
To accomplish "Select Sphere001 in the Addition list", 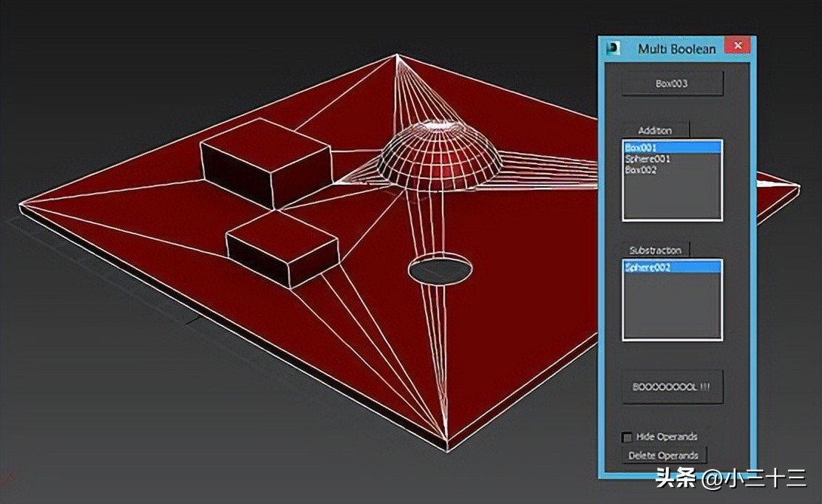I will 648,159.
